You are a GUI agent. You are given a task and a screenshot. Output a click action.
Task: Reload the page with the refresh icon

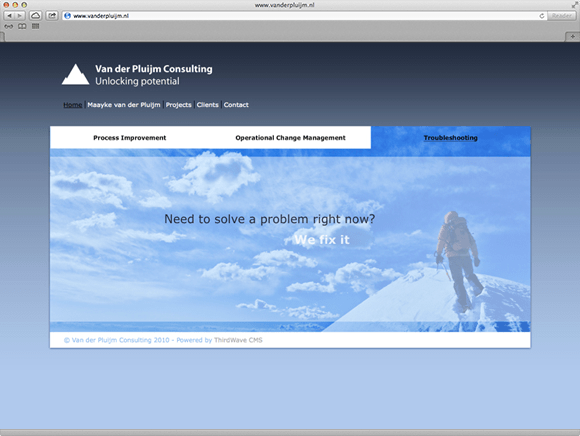pyautogui.click(x=542, y=16)
